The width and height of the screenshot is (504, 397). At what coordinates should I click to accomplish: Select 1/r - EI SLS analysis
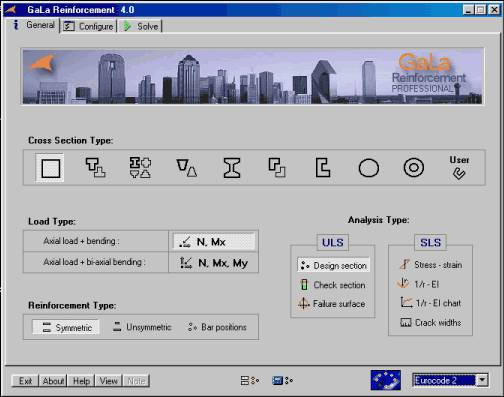pyautogui.click(x=418, y=284)
